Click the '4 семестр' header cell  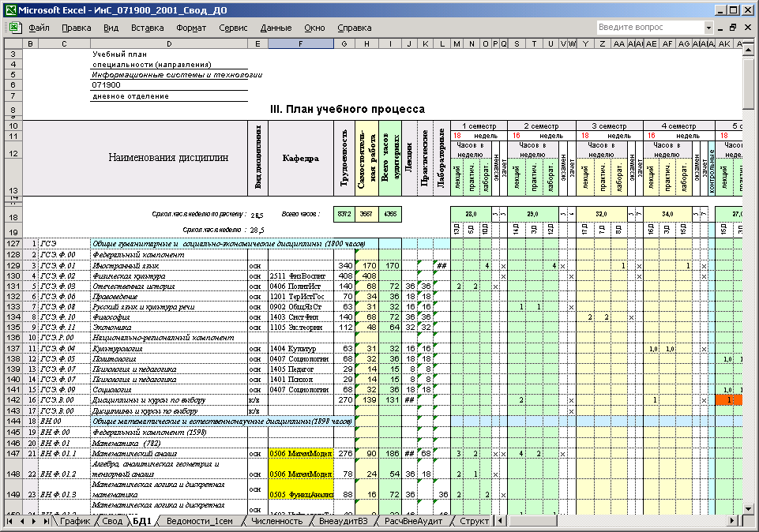tap(678, 126)
